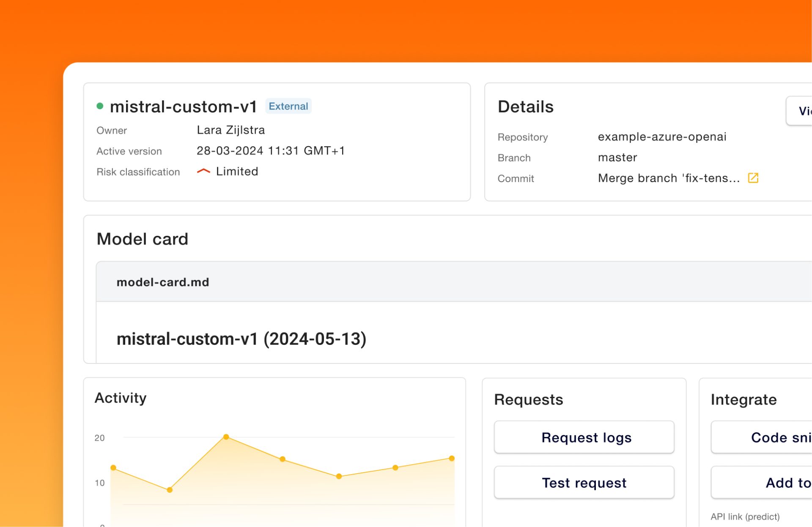Click repository name example-azure-openai
Screen dimensions: 812x527
coord(662,137)
